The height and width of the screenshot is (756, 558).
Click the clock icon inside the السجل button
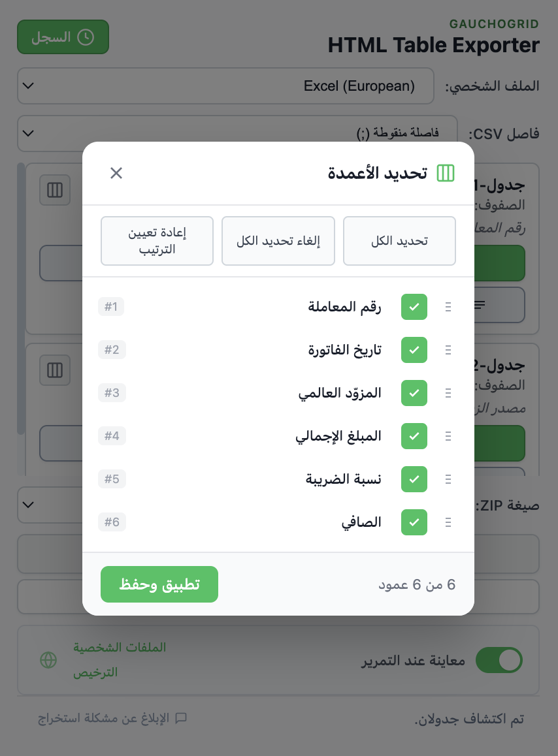tap(86, 37)
